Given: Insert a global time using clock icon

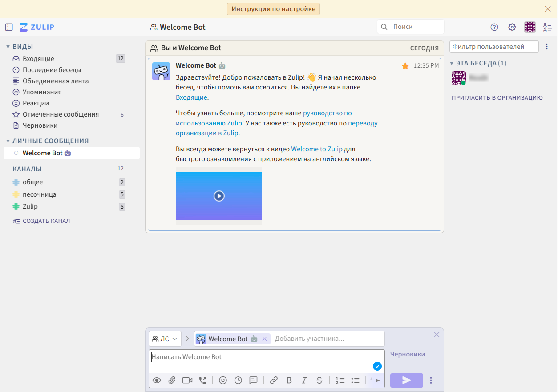Looking at the screenshot, I should click(239, 380).
